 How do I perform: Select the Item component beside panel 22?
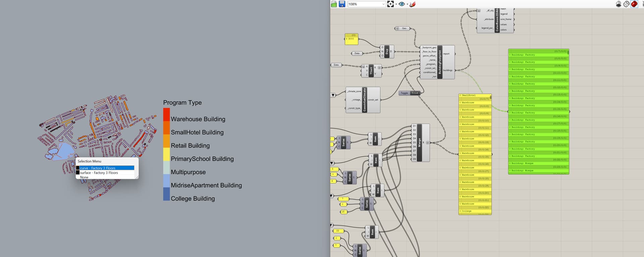(372, 232)
